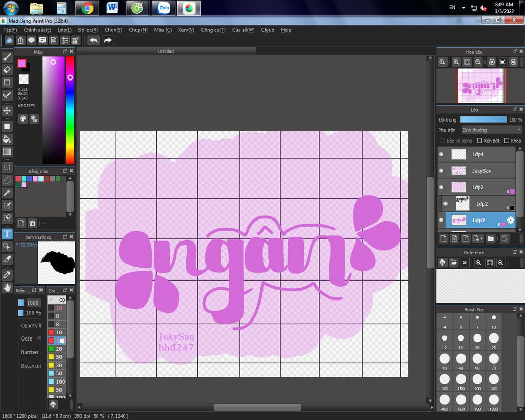This screenshot has width=525, height=420.
Task: Click the transparent color swatch
Action: pos(24,79)
